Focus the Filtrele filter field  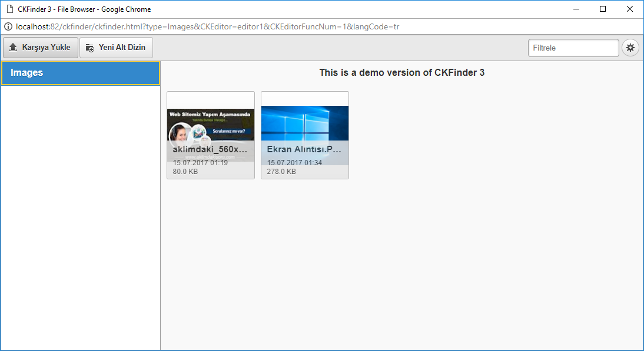573,48
